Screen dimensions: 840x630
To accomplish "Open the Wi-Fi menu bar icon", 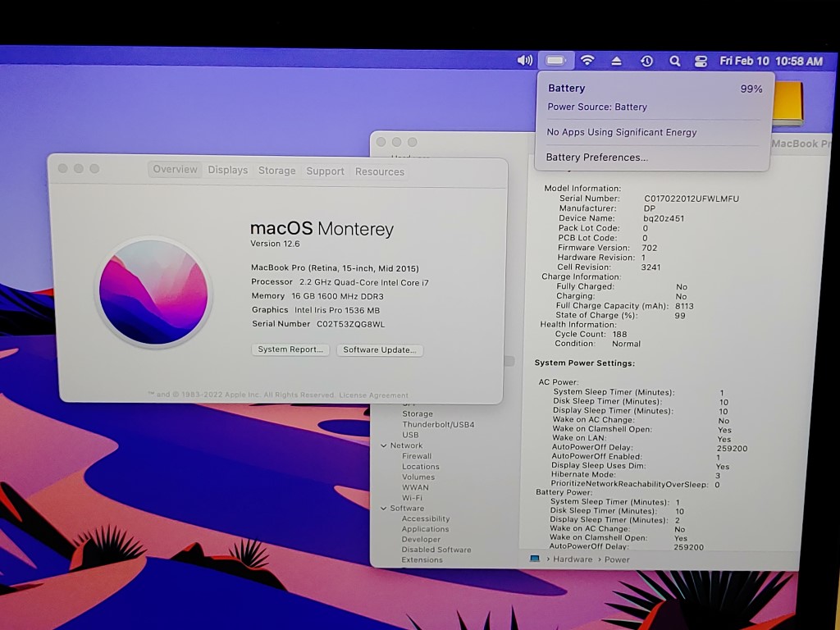I will tap(587, 61).
